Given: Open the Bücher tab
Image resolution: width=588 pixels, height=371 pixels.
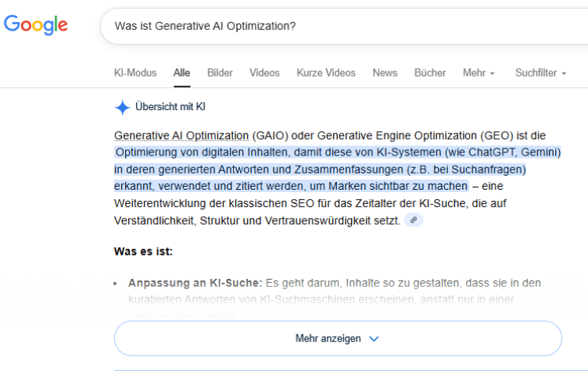Looking at the screenshot, I should click(429, 73).
